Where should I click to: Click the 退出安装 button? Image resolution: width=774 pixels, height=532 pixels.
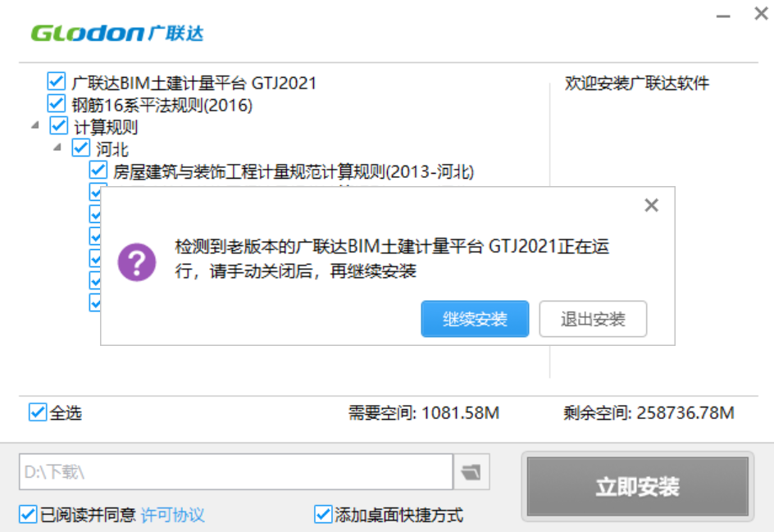(x=593, y=319)
